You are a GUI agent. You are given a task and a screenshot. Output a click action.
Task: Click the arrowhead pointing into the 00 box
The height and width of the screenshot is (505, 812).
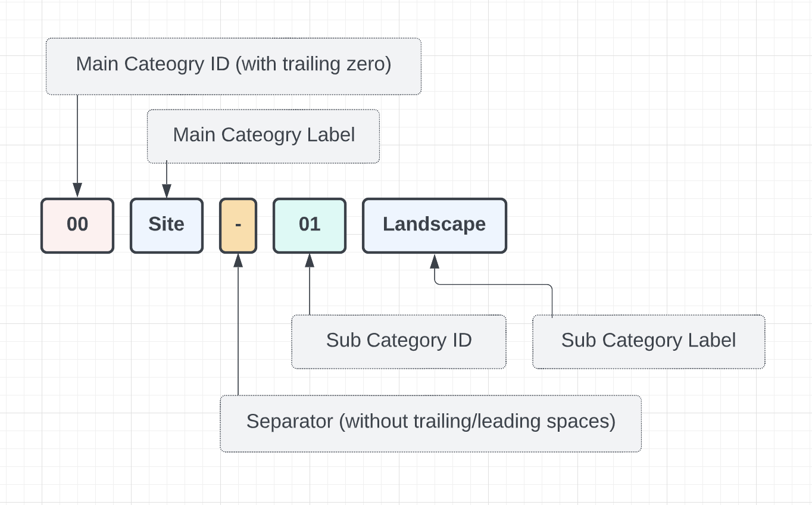(77, 191)
